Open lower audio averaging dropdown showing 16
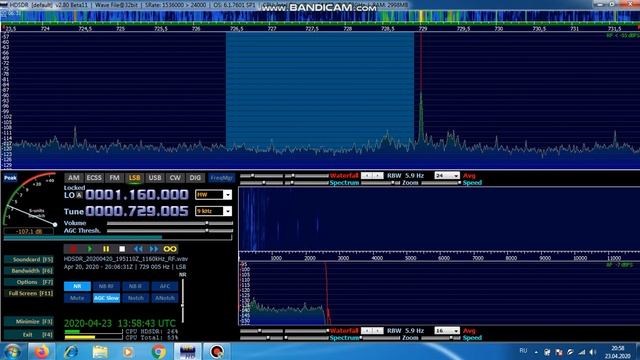Image resolution: width=640 pixels, height=360 pixels. pyautogui.click(x=447, y=331)
